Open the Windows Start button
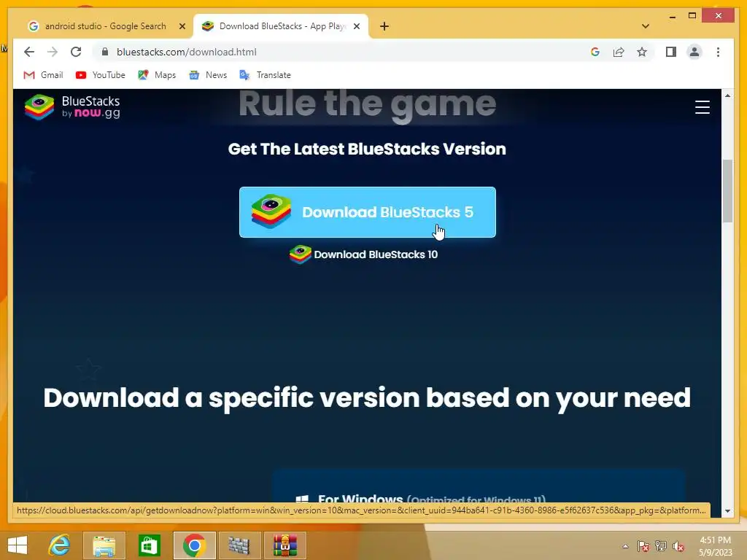The width and height of the screenshot is (747, 560). pos(18,545)
